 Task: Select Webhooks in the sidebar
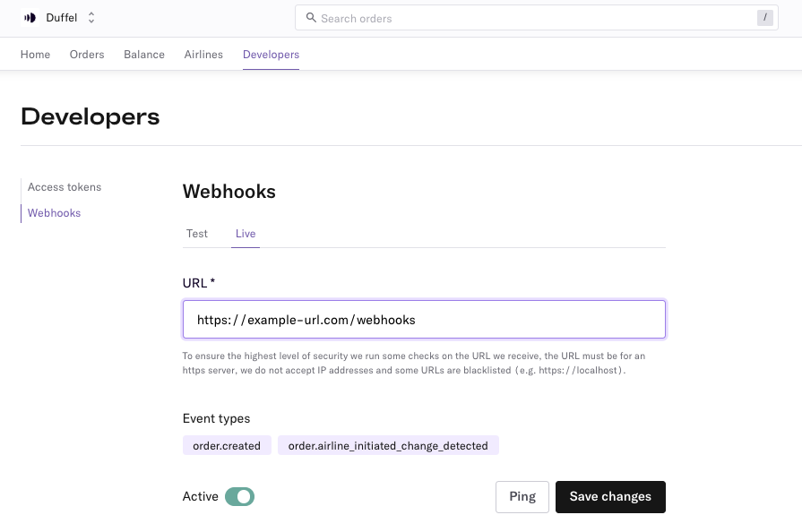55,213
